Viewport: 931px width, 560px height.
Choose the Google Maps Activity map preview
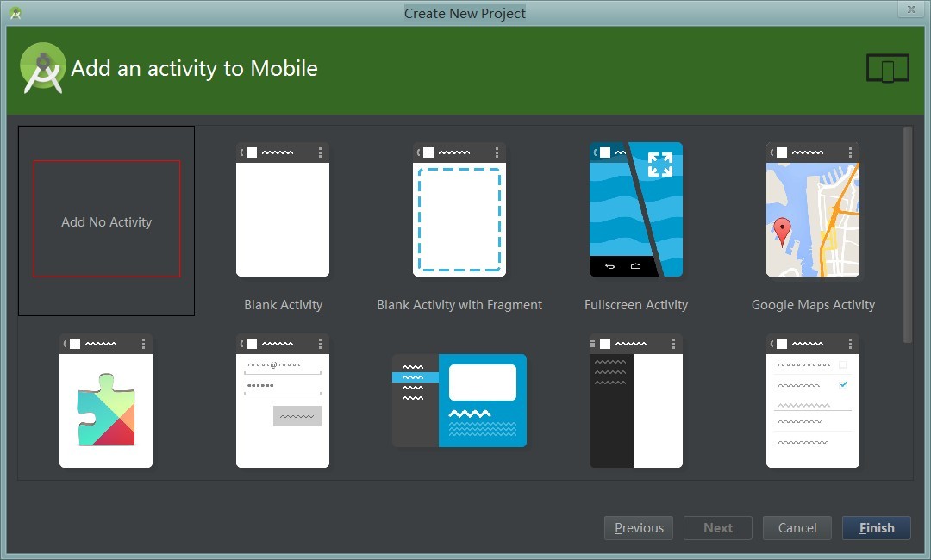pyautogui.click(x=813, y=209)
